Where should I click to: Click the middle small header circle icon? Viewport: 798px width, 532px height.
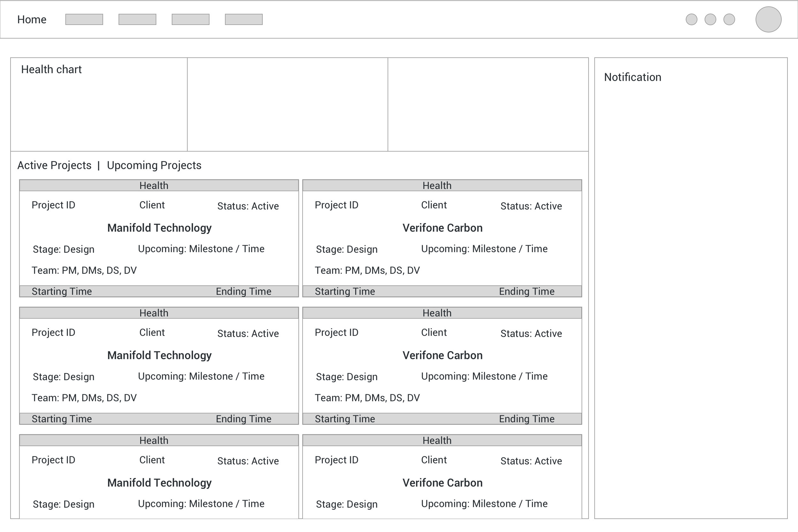(711, 19)
